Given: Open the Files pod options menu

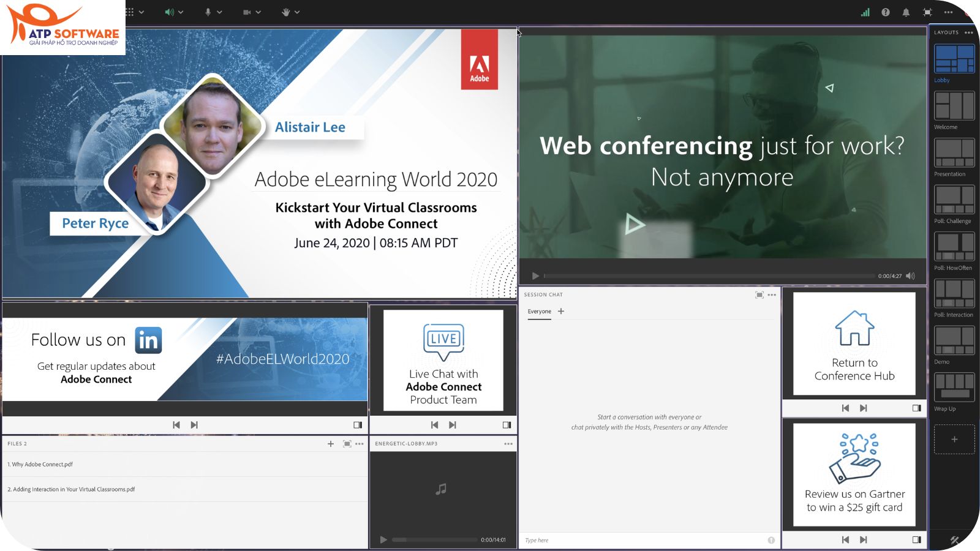Looking at the screenshot, I should click(x=360, y=443).
